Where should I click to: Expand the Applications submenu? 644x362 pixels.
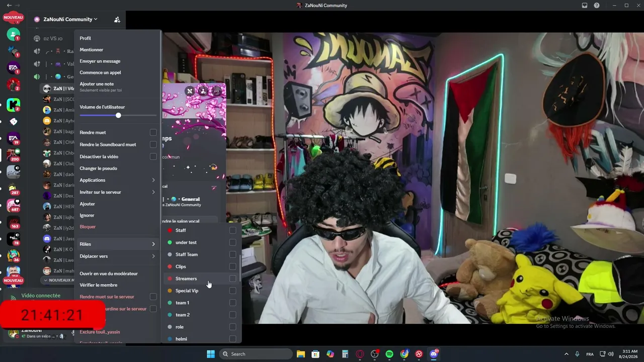[x=118, y=180]
